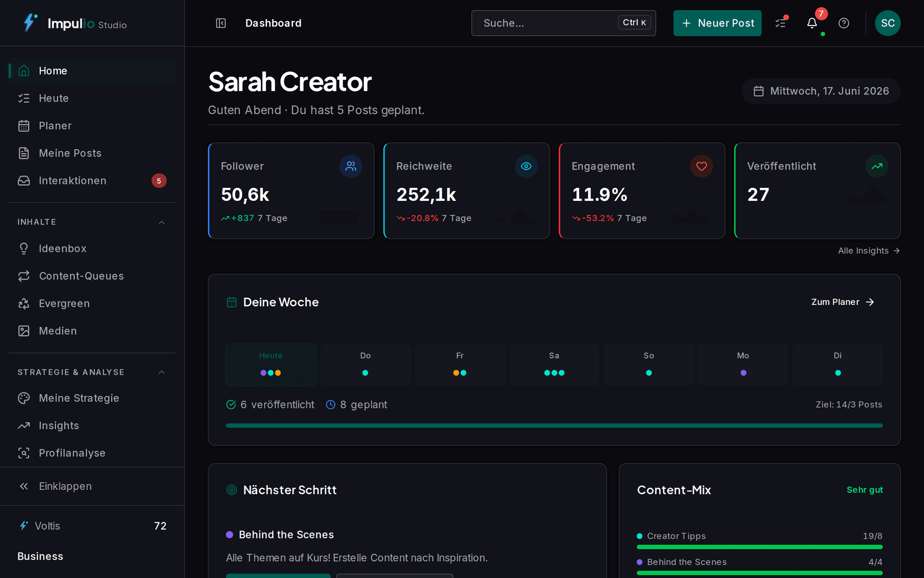Click the Behind the Scenes progress bar

759,573
